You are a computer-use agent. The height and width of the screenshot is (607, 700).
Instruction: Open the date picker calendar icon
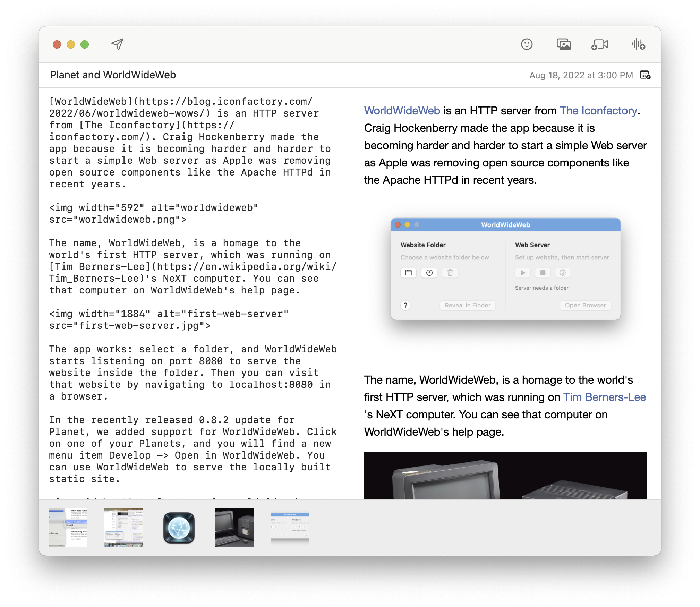coord(645,75)
